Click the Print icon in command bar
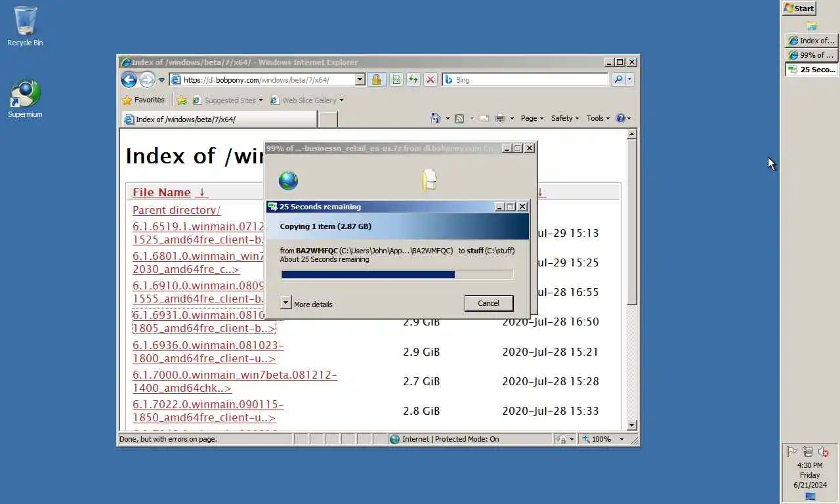Screen dimensions: 840x504 pyautogui.click(x=500, y=118)
